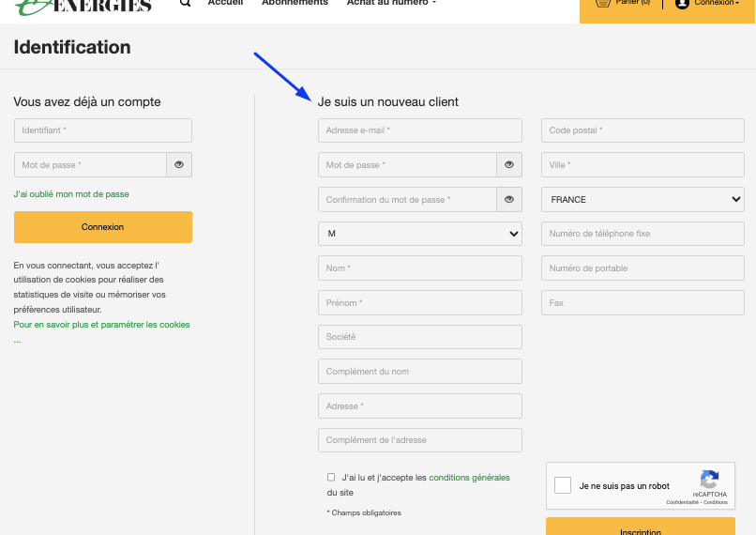Open the civility dropdown showing M
756x535 pixels.
420,234
